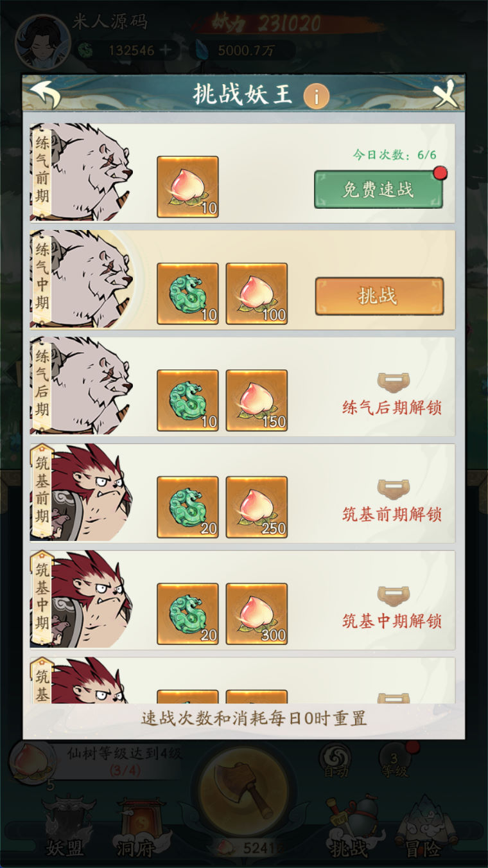Open the orange info icon beside 挑战妖王
The width and height of the screenshot is (488, 868).
pos(316,96)
